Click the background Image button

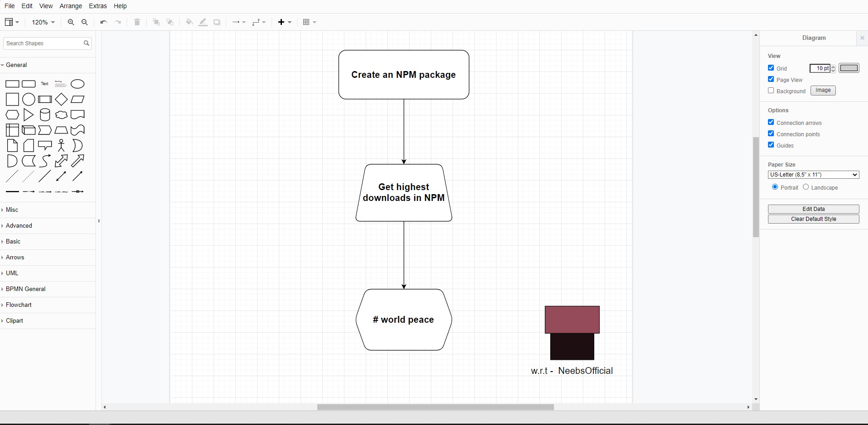823,91
